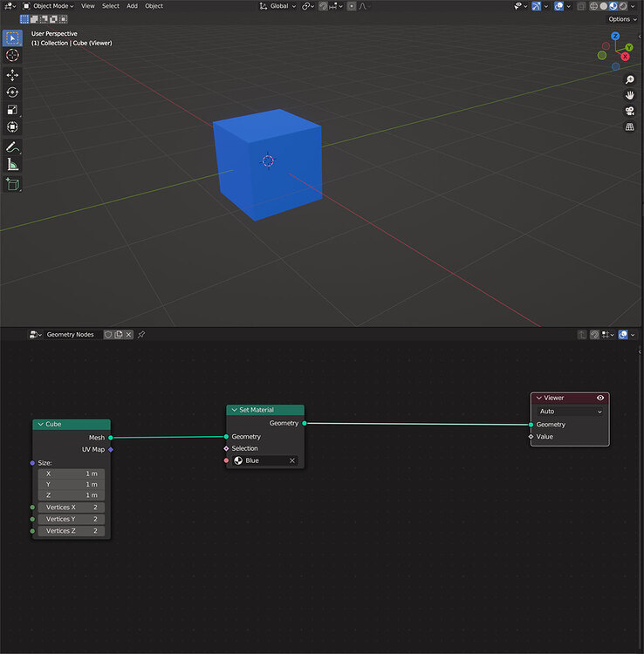Choose the Rotate tool
The height and width of the screenshot is (654, 644).
tap(12, 92)
